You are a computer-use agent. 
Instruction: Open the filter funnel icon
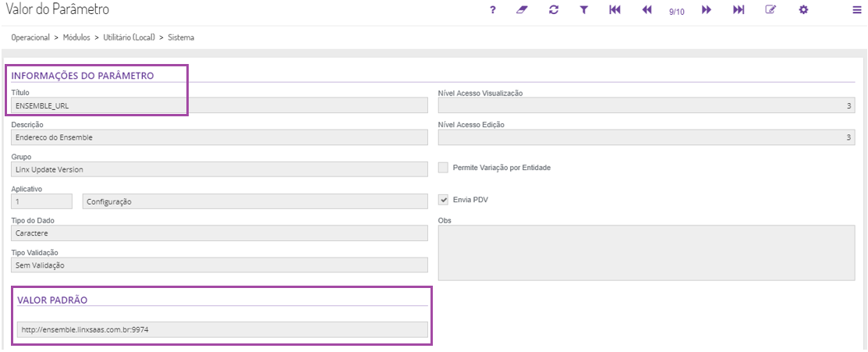click(583, 10)
